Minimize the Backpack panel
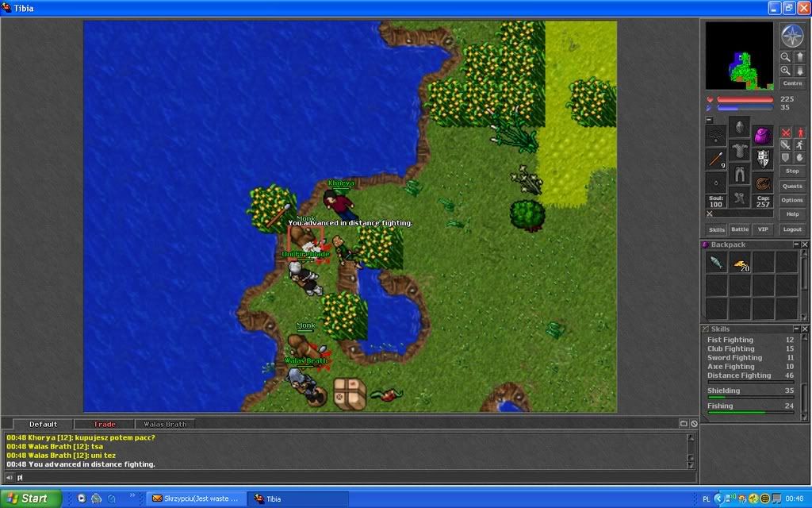The width and height of the screenshot is (812, 508). coord(796,244)
